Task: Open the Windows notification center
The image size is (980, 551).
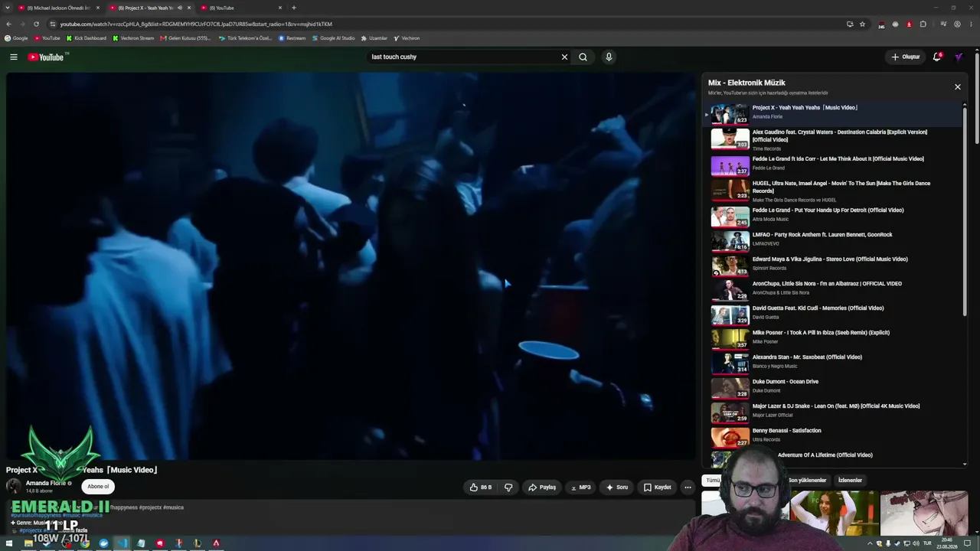Action: tap(965, 543)
